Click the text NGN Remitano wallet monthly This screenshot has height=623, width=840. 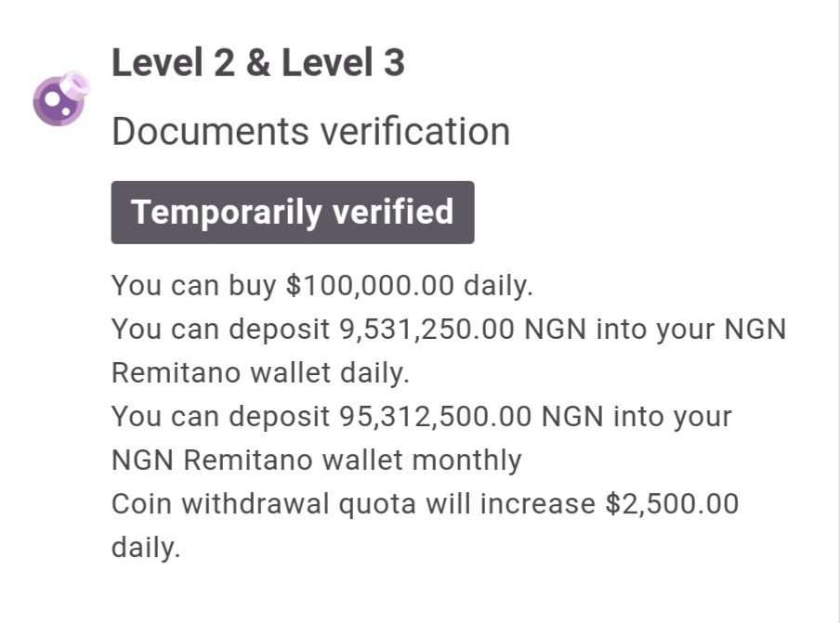(x=316, y=460)
